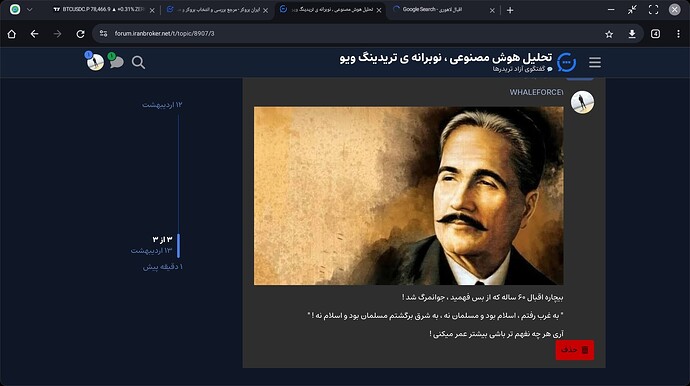The height and width of the screenshot is (386, 690).
Task: Close the active forum topic tab
Action: point(379,10)
